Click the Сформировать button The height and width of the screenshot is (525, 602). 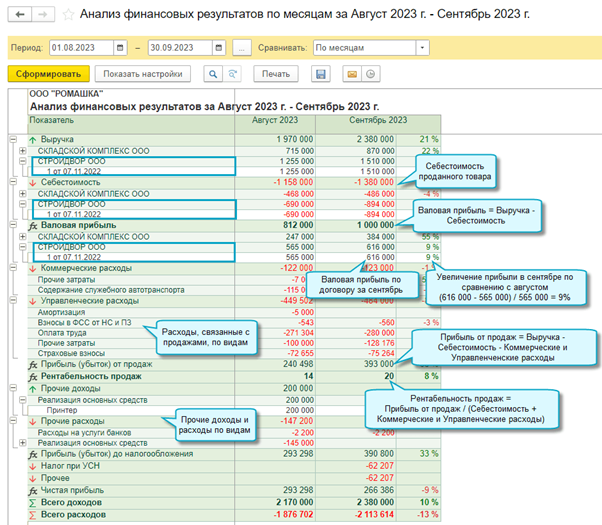pos(48,74)
